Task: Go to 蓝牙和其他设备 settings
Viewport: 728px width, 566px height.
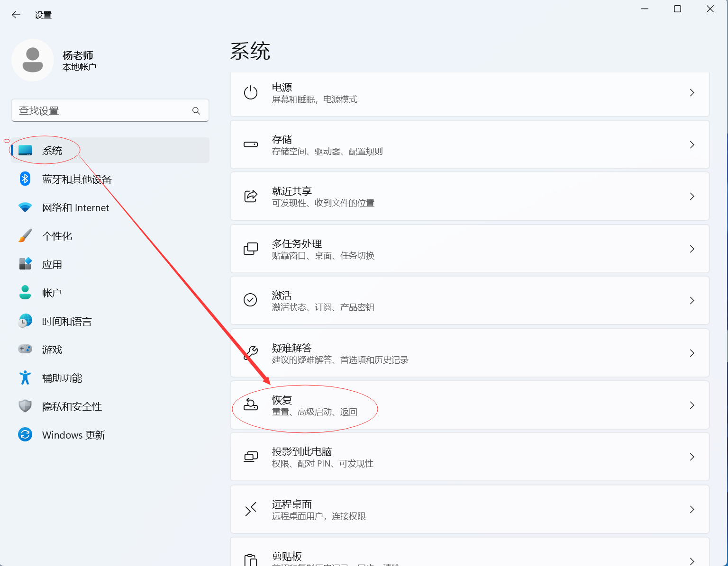Action: point(110,179)
